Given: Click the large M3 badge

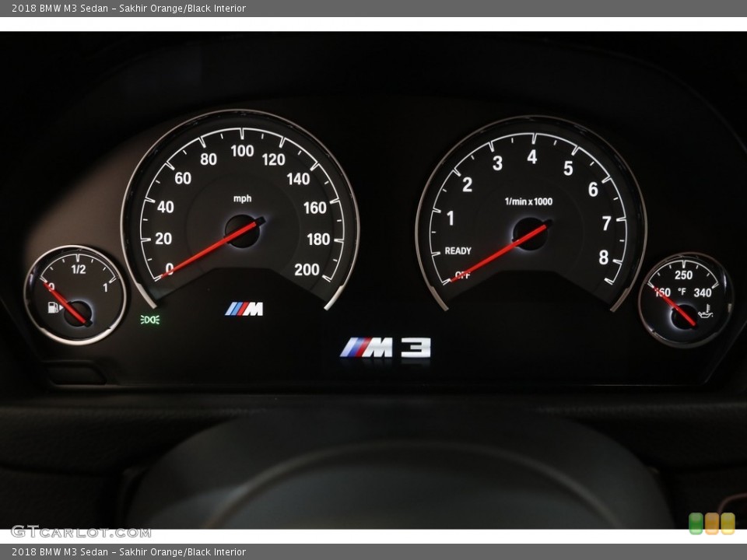Looking at the screenshot, I should click(x=385, y=348).
